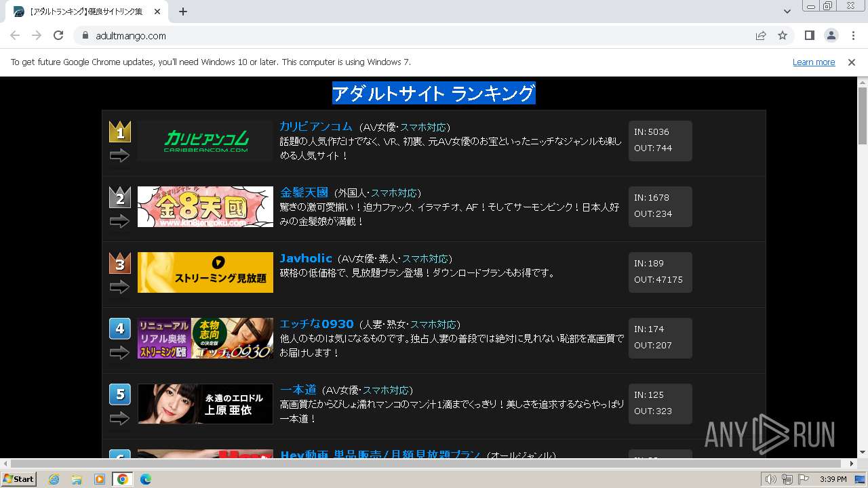Select the adultmango browser tab
868x488 pixels.
pyautogui.click(x=87, y=12)
